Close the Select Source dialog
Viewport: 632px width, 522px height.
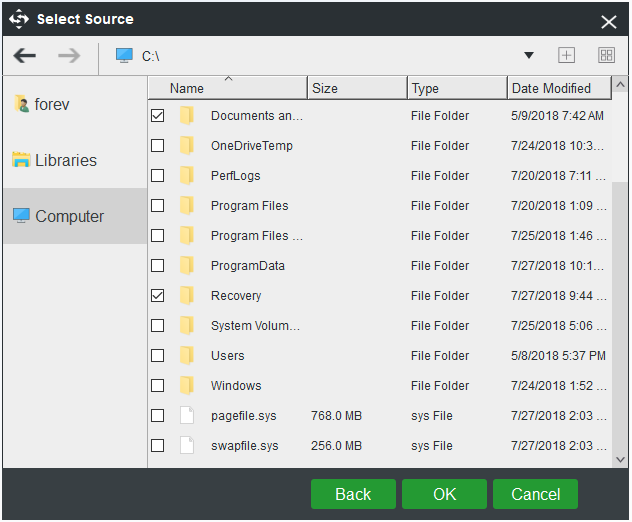(x=609, y=22)
